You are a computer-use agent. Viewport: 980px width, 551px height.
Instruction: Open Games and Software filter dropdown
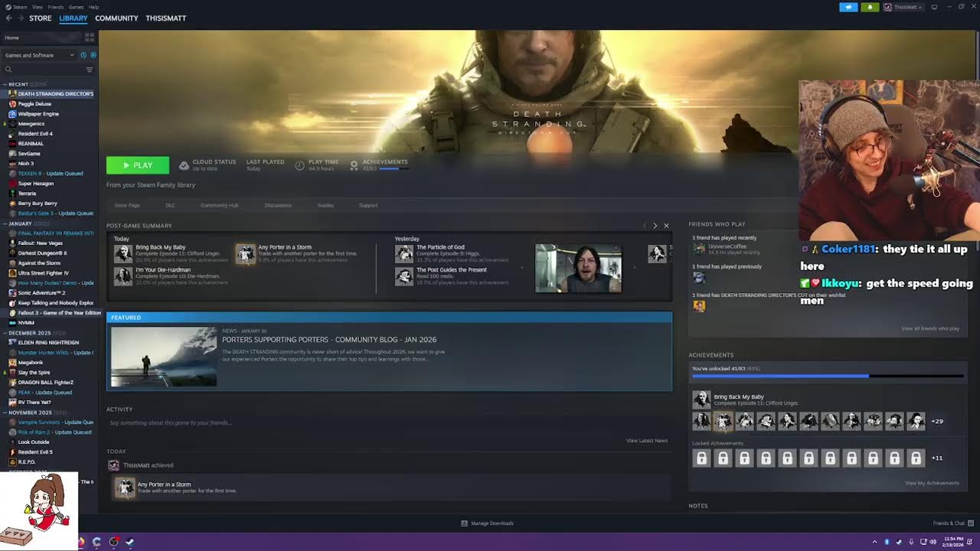coord(39,55)
